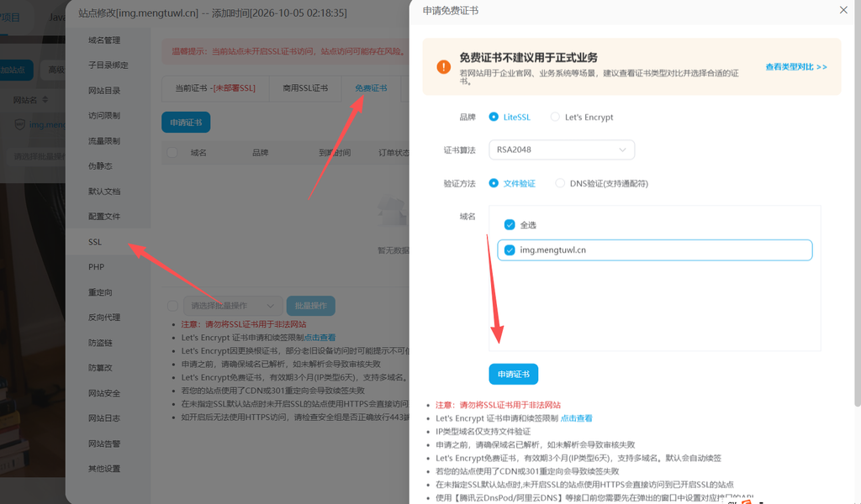Image resolution: width=861 pixels, height=504 pixels.
Task: Open PHP settings in the sidebar
Action: 96,267
